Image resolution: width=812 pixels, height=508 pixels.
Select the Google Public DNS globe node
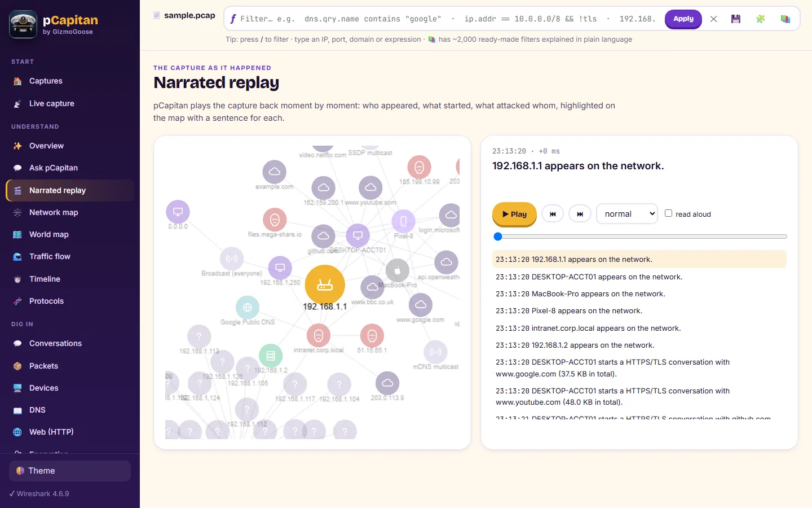[248, 308]
